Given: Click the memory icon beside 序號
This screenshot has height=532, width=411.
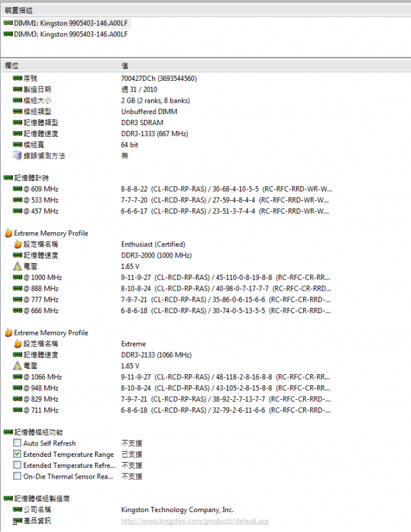Looking at the screenshot, I should [x=17, y=78].
